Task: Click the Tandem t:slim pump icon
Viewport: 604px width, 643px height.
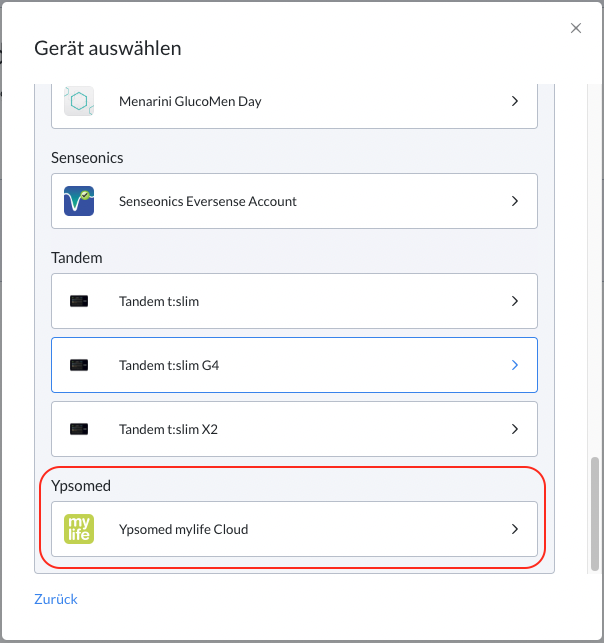Action: click(x=79, y=301)
